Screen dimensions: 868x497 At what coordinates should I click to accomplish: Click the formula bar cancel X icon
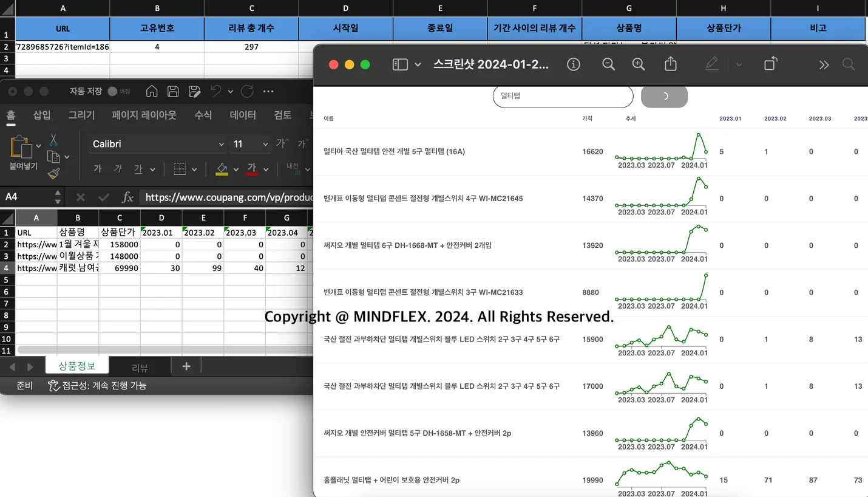(80, 197)
